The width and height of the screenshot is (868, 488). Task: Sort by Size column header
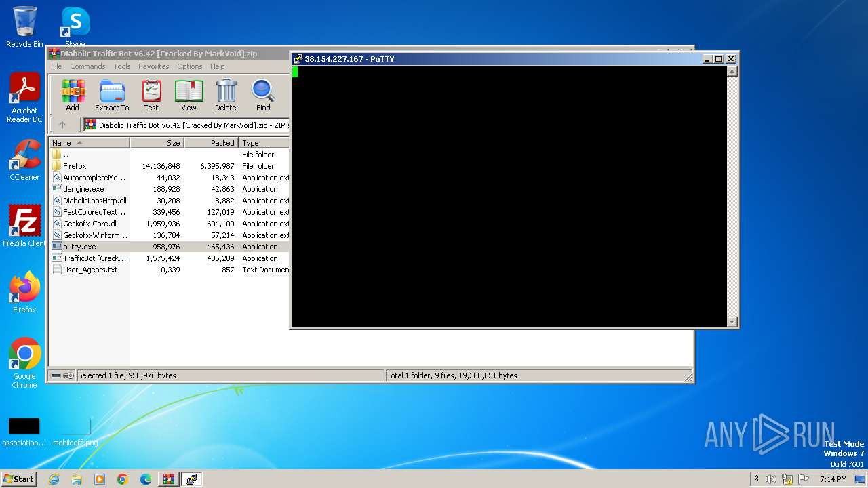pyautogui.click(x=157, y=143)
